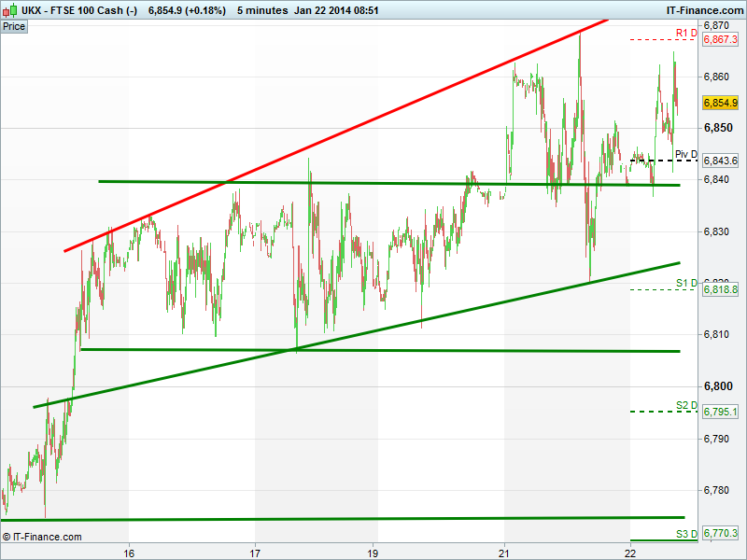The image size is (747, 560).
Task: Click the © IT-Finance.com copyright text
Action: [42, 538]
